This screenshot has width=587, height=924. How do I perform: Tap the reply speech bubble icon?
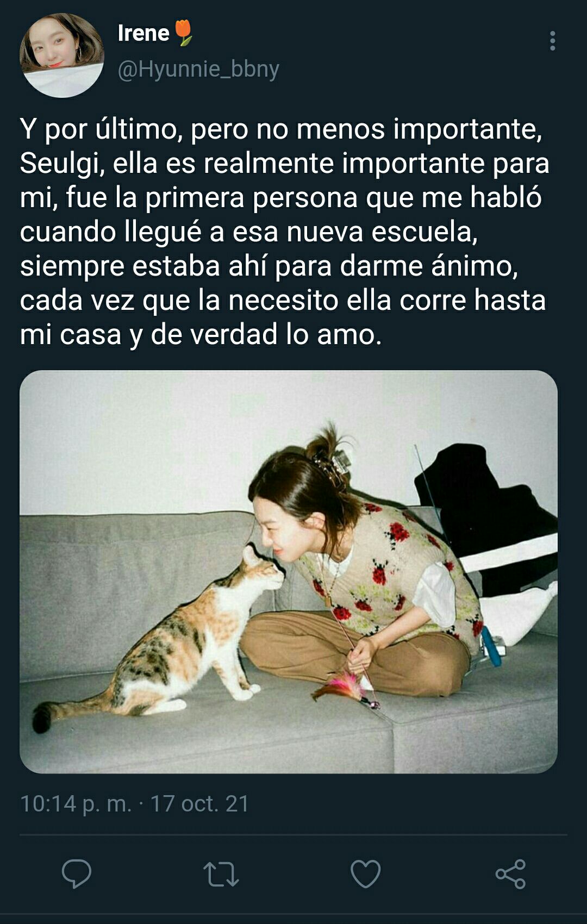pos(77,873)
